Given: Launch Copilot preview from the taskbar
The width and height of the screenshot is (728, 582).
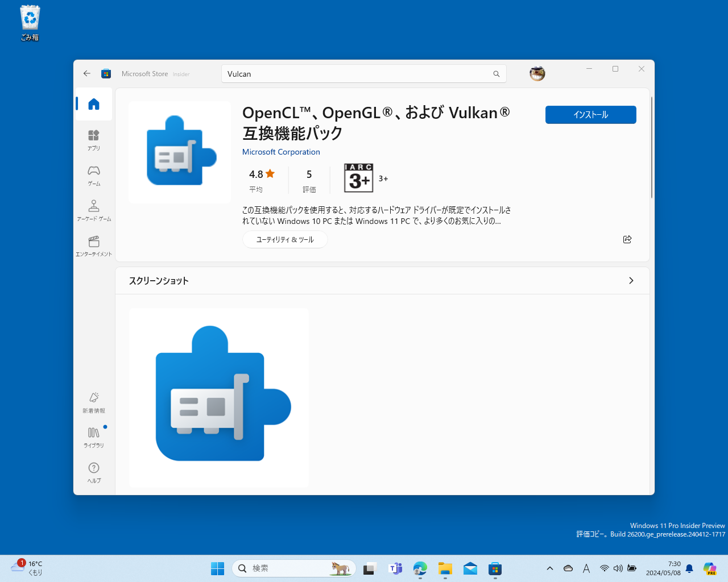Looking at the screenshot, I should pos(710,568).
